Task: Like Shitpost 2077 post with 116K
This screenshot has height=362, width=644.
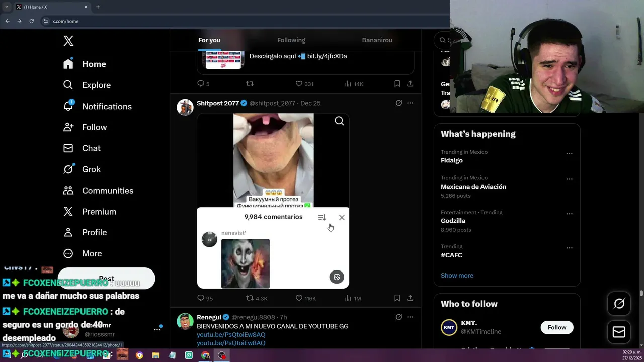Action: [305, 298]
